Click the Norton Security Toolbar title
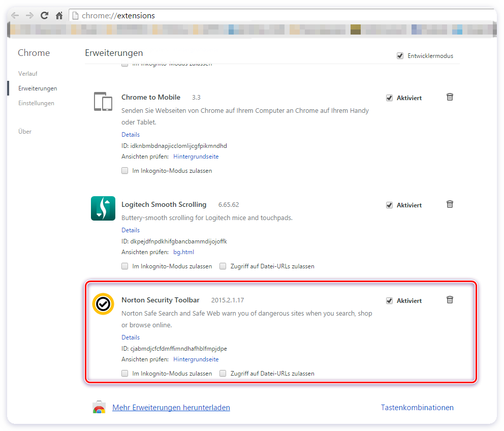This screenshot has height=431, width=504. tap(161, 300)
